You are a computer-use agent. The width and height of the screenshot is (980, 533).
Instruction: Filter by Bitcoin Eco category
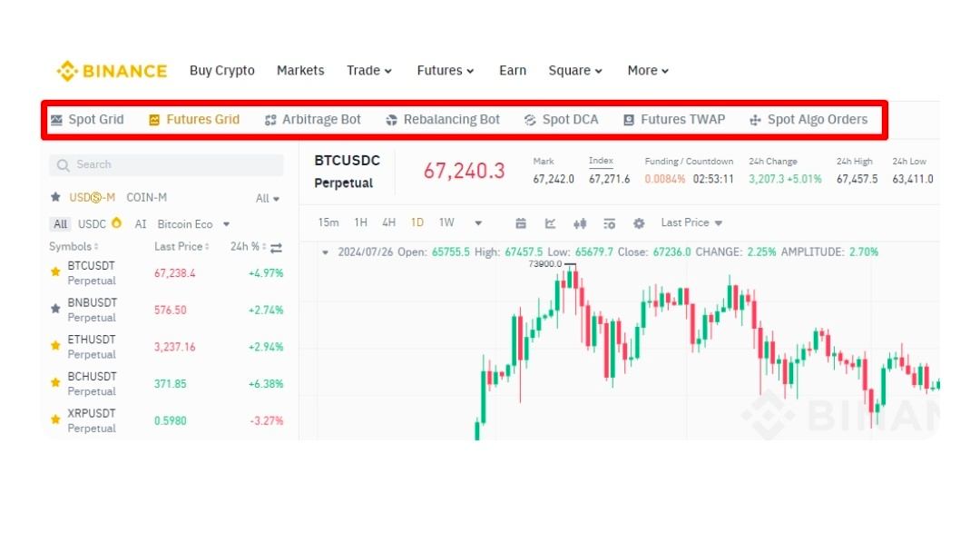pyautogui.click(x=185, y=224)
